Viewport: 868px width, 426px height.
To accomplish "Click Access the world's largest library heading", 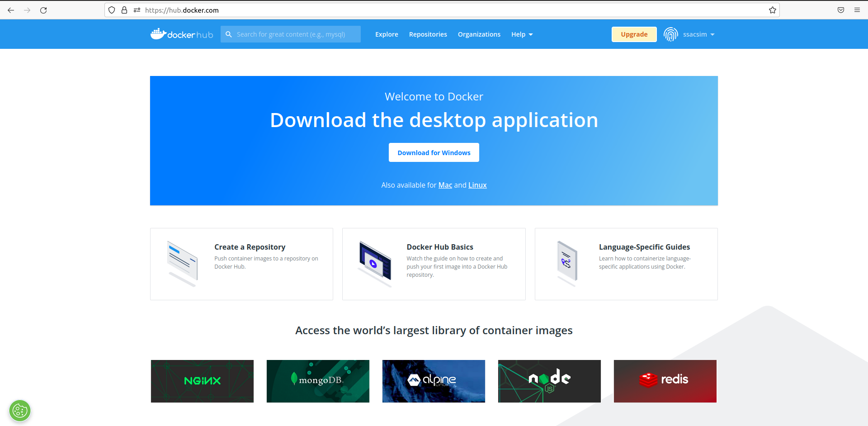I will pyautogui.click(x=434, y=331).
